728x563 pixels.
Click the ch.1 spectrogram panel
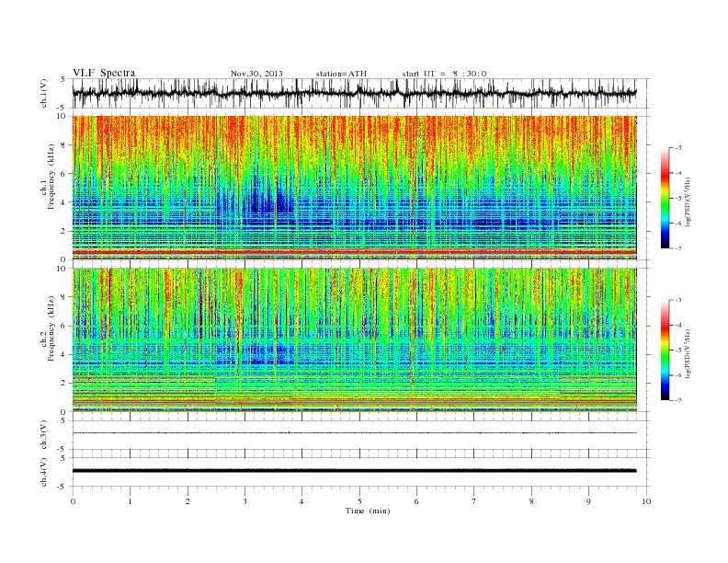point(354,188)
